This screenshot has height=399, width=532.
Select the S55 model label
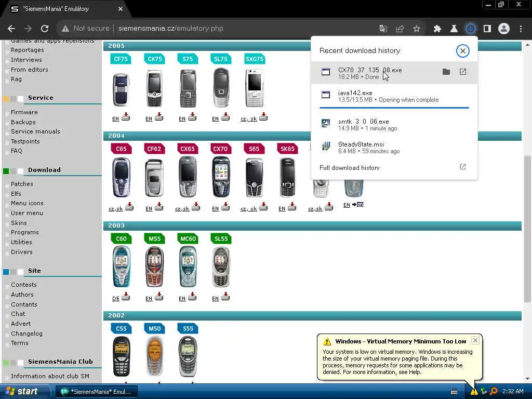pos(188,328)
